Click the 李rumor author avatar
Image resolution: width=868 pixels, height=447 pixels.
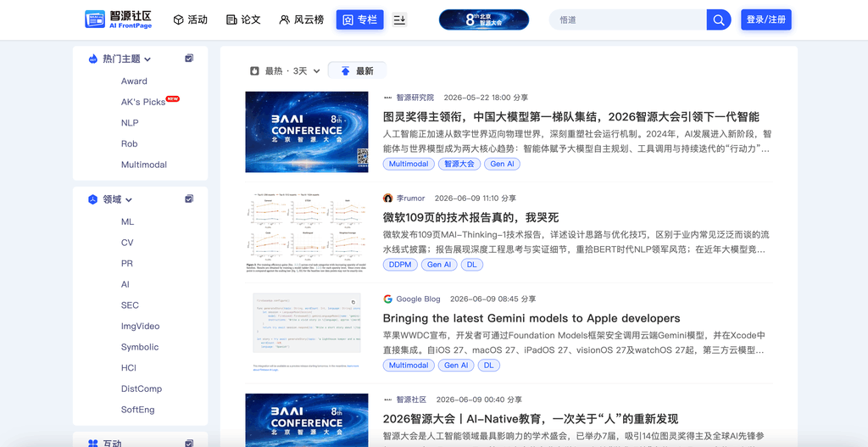pyautogui.click(x=388, y=198)
